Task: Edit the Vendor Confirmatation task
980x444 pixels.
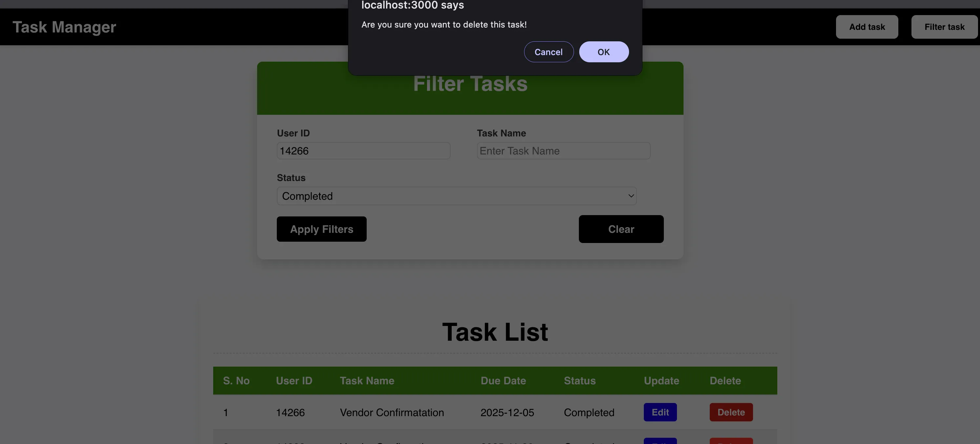Action: (660, 412)
